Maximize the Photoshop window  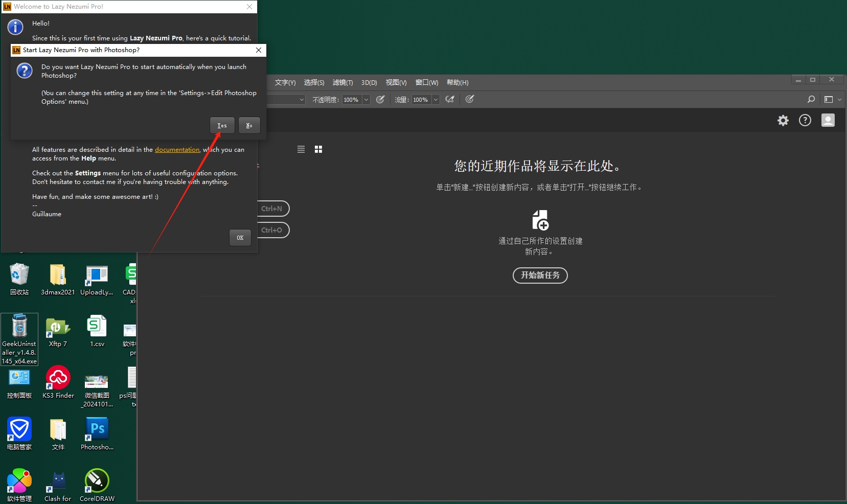pos(813,80)
